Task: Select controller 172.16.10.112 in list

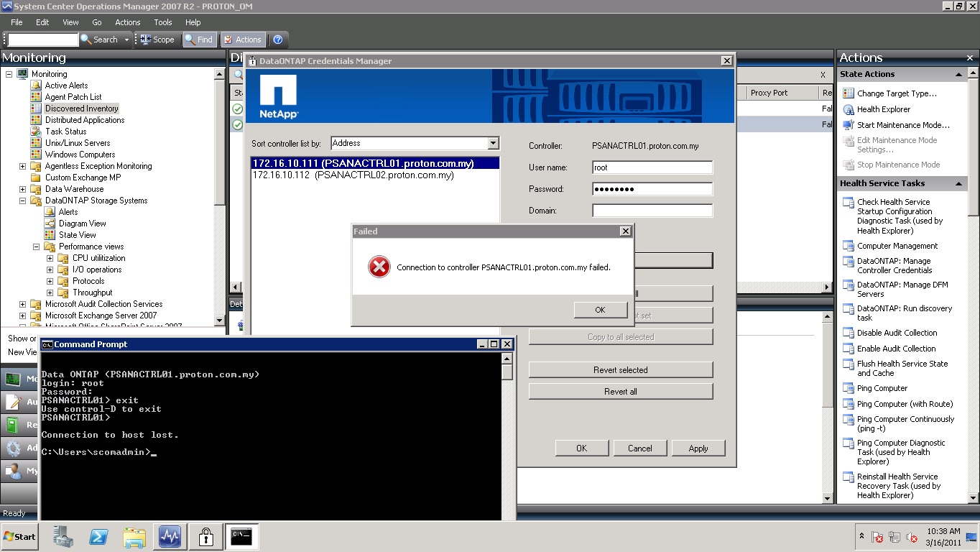Action: (x=374, y=175)
